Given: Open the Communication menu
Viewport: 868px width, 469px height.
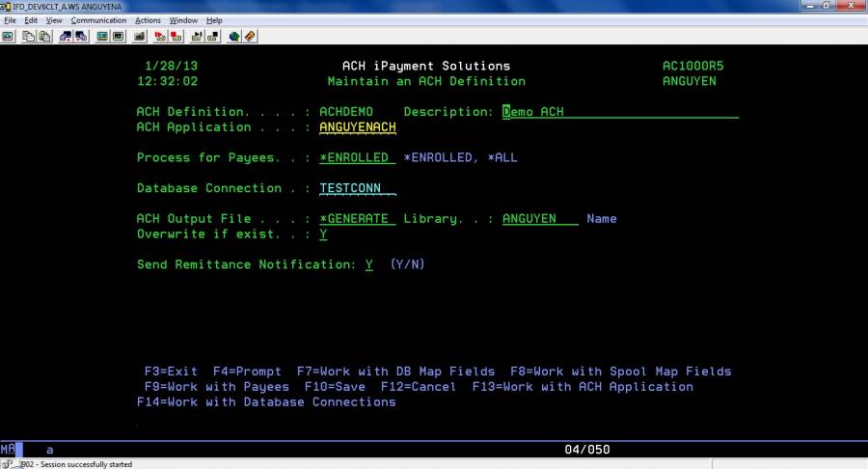Looking at the screenshot, I should pos(97,20).
